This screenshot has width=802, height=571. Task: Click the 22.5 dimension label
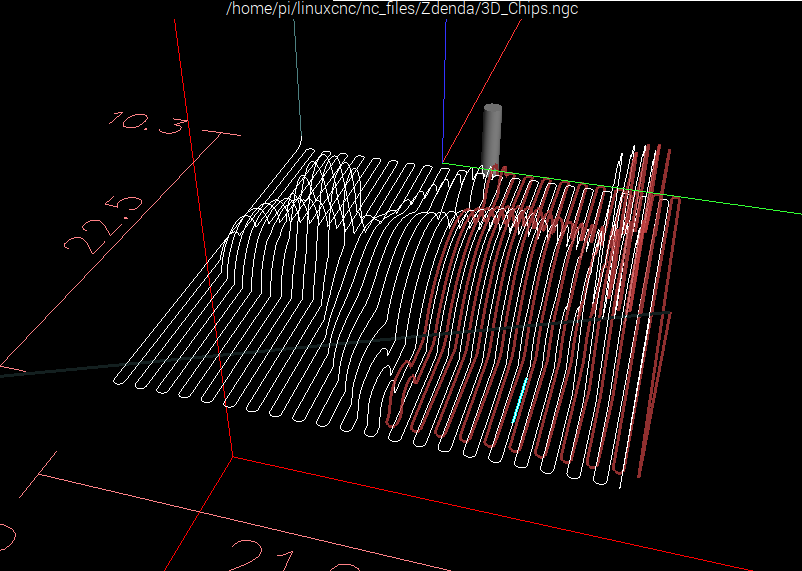click(x=103, y=223)
